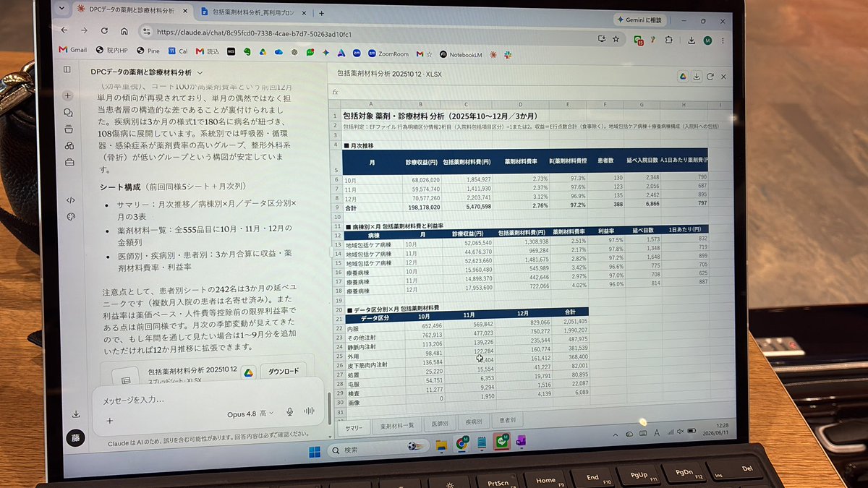Open the Evernote bookmark icon
The height and width of the screenshot is (488, 868).
tap(247, 52)
